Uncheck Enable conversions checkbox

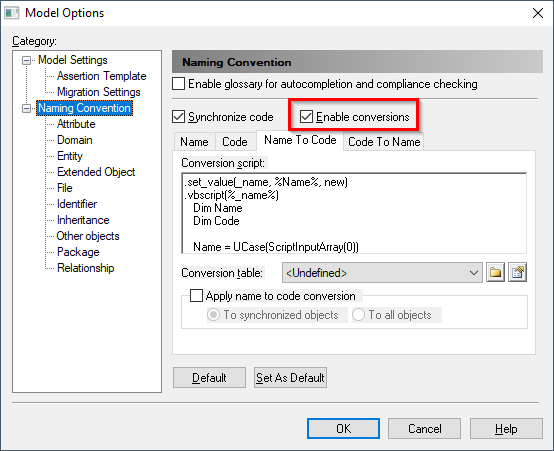[x=306, y=117]
